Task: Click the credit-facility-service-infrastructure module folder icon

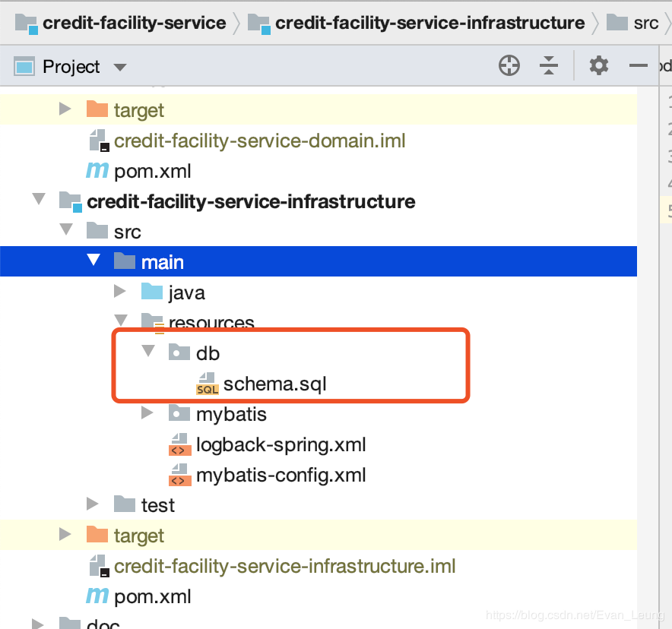Action: pyautogui.click(x=71, y=201)
